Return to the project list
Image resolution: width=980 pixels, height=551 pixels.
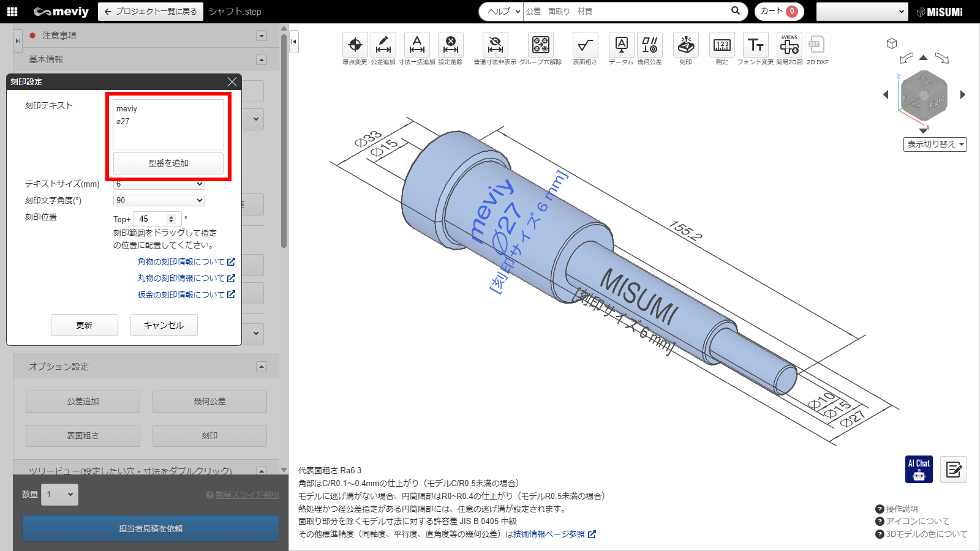coord(151,11)
